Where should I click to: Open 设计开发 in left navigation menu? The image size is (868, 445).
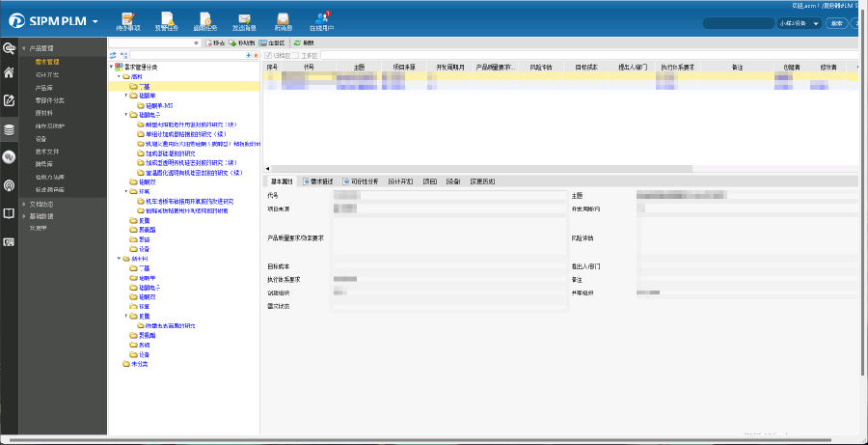(x=48, y=73)
